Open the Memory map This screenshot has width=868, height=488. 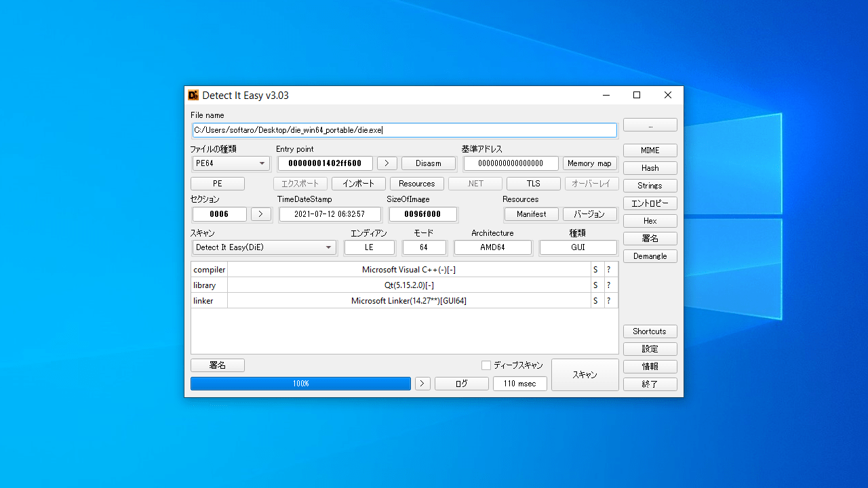pos(590,163)
